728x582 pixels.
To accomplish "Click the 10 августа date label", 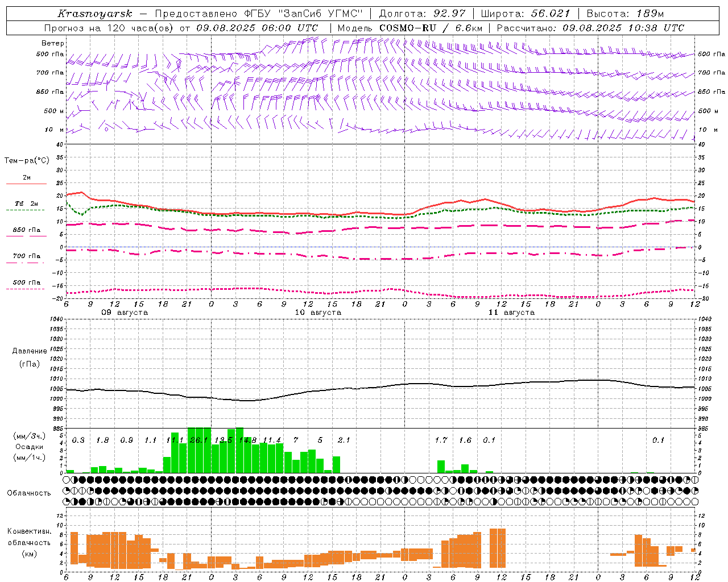I will click(318, 313).
